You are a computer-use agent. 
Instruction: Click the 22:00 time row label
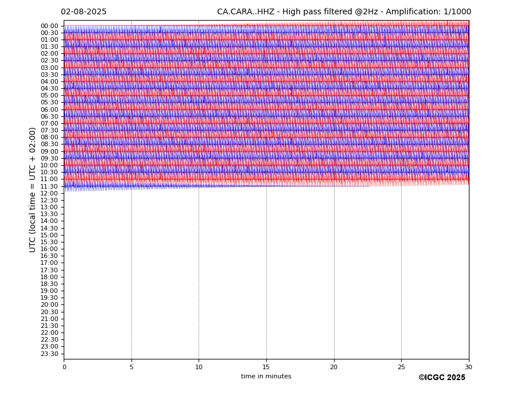[x=49, y=333]
